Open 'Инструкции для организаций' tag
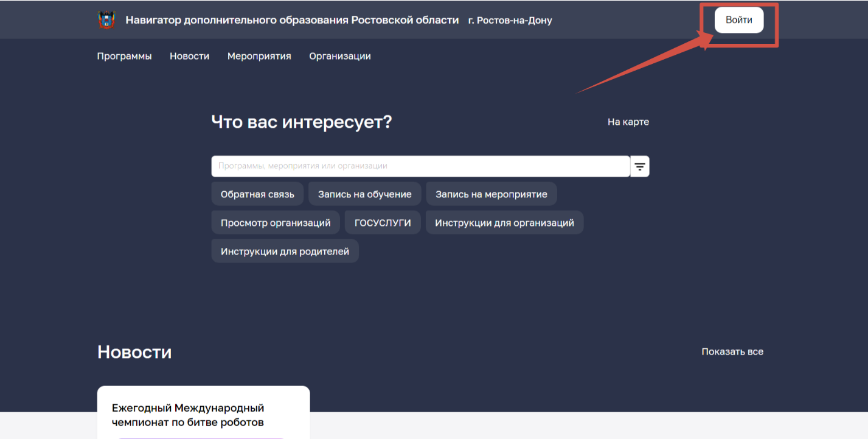The height and width of the screenshot is (439, 868). (x=504, y=223)
